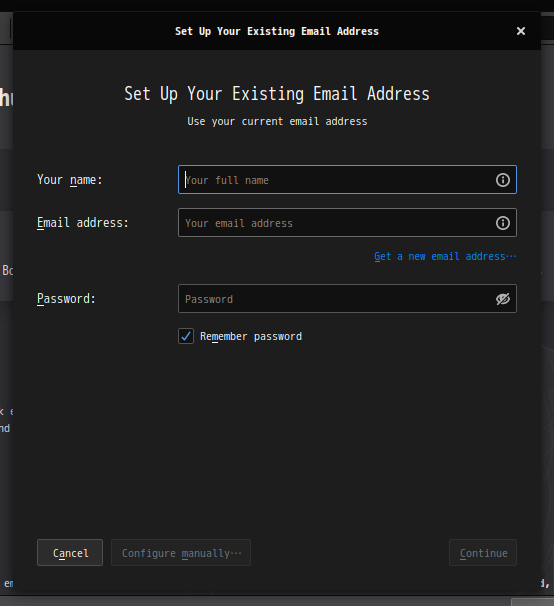
Task: Select the Password input field
Action: 347,299
